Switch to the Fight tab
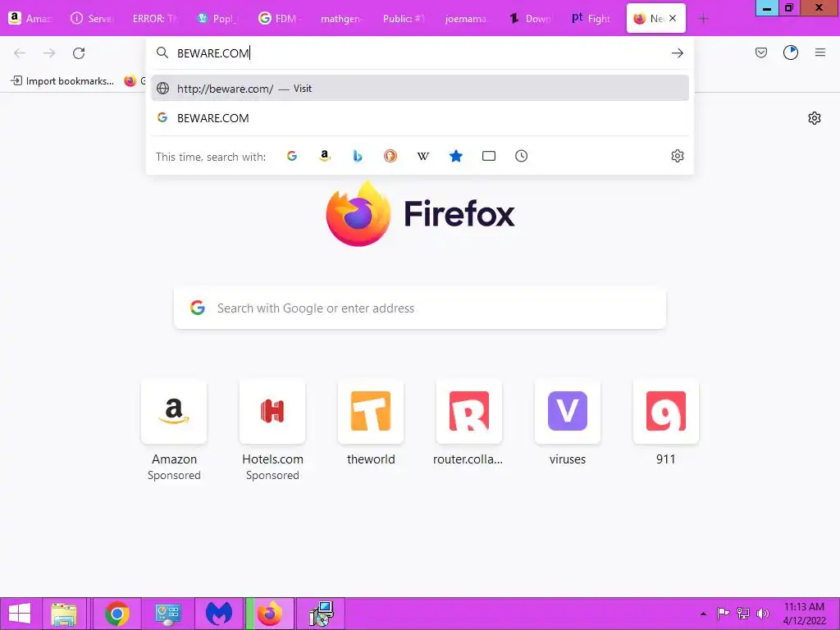This screenshot has height=630, width=840. pos(591,19)
